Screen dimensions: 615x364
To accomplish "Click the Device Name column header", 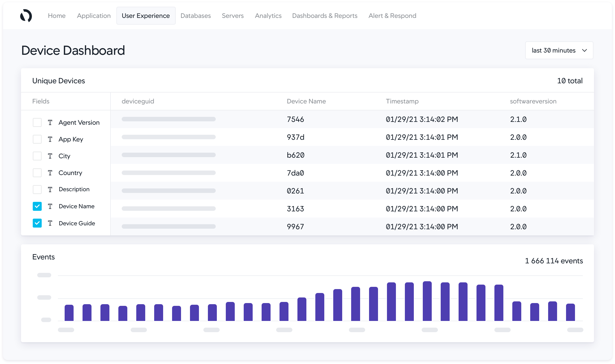I will 306,101.
